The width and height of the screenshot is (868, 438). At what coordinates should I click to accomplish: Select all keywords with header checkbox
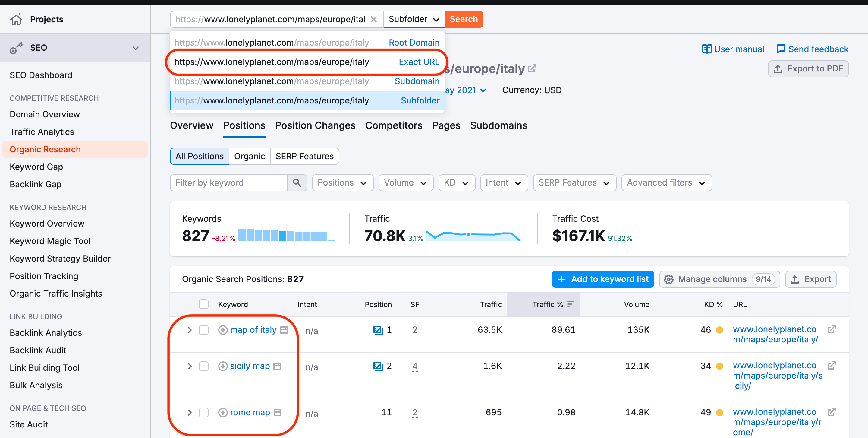point(203,304)
